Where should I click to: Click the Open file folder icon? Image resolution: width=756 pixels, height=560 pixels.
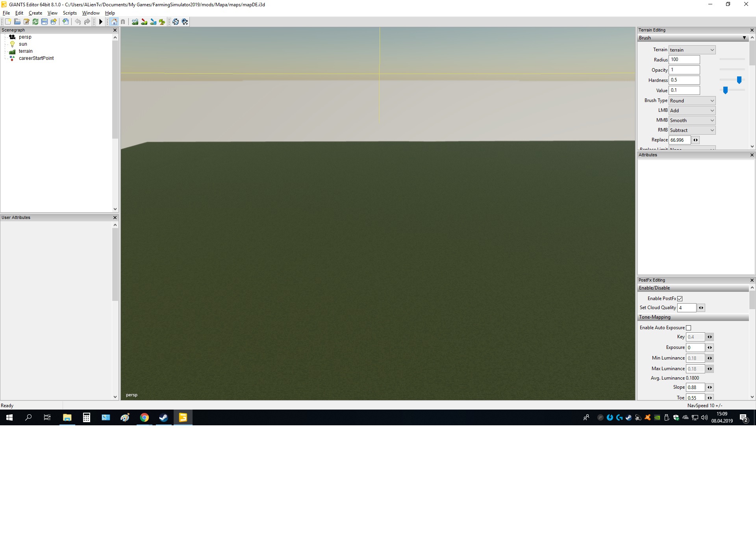tap(17, 22)
